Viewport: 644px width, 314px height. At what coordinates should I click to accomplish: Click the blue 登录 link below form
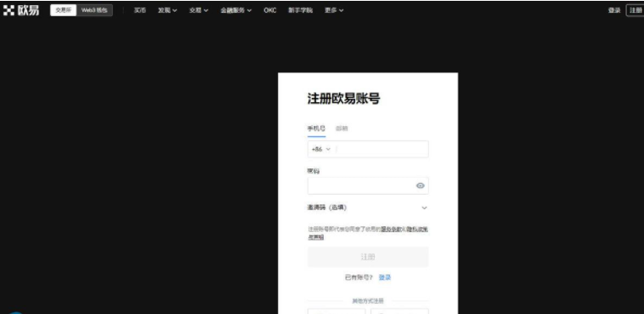point(385,277)
